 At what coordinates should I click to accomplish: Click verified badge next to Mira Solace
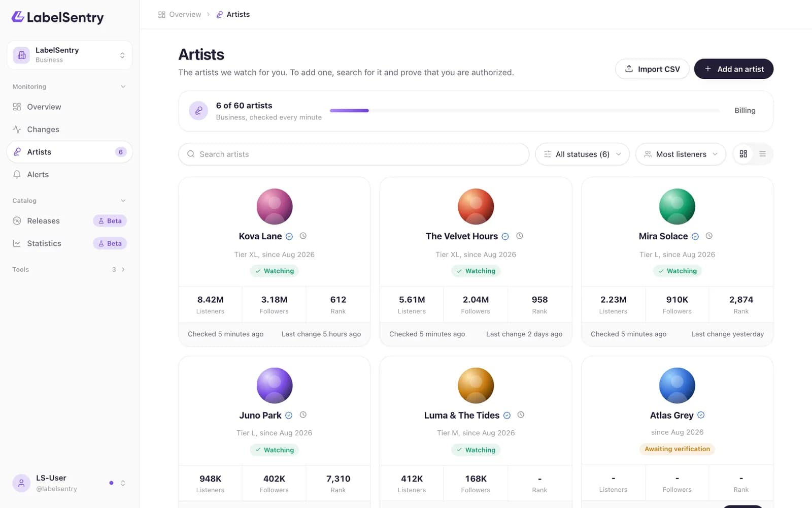(x=695, y=236)
